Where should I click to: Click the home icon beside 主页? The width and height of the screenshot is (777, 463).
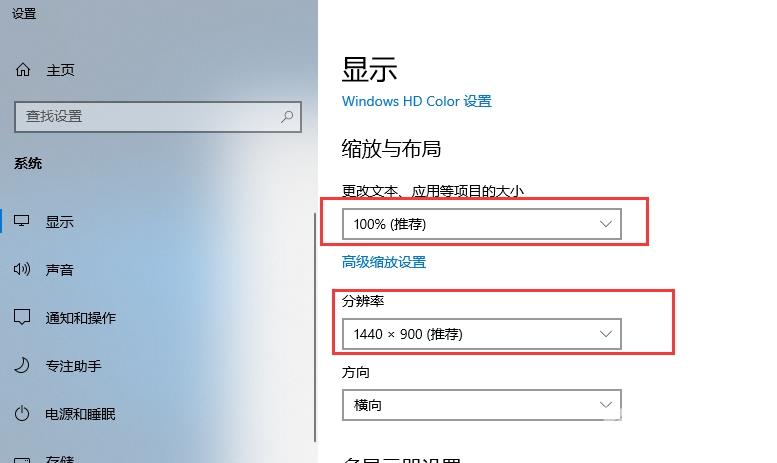(x=23, y=70)
